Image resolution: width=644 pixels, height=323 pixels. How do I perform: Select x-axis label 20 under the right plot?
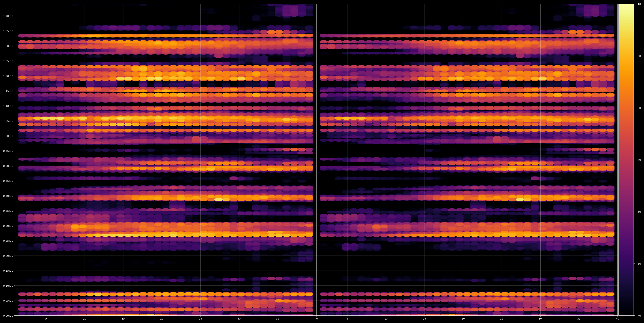(463, 319)
